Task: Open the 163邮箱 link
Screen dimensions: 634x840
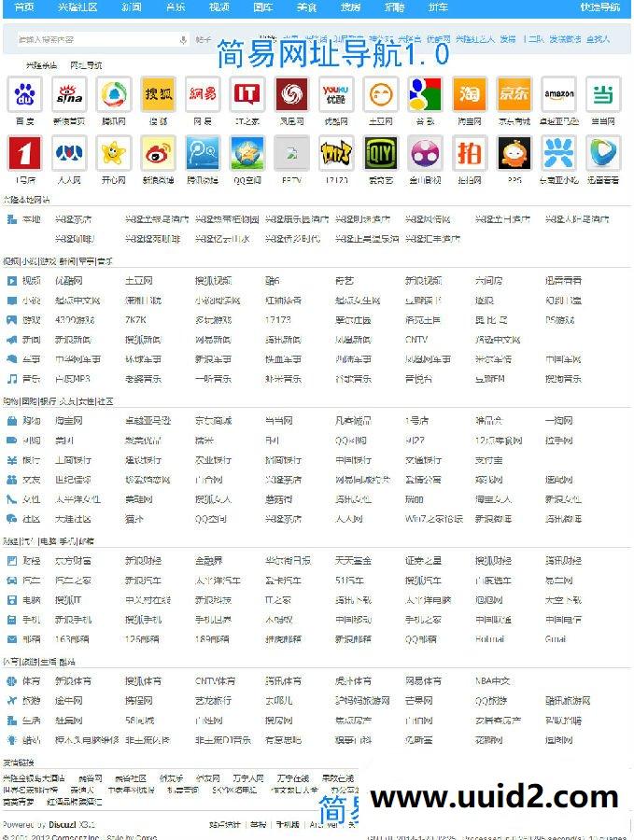Action: coord(72,639)
